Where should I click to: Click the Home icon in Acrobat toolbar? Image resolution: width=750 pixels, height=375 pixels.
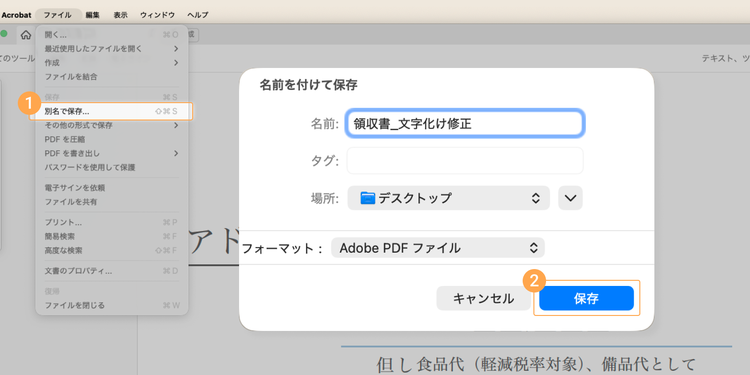(26, 34)
